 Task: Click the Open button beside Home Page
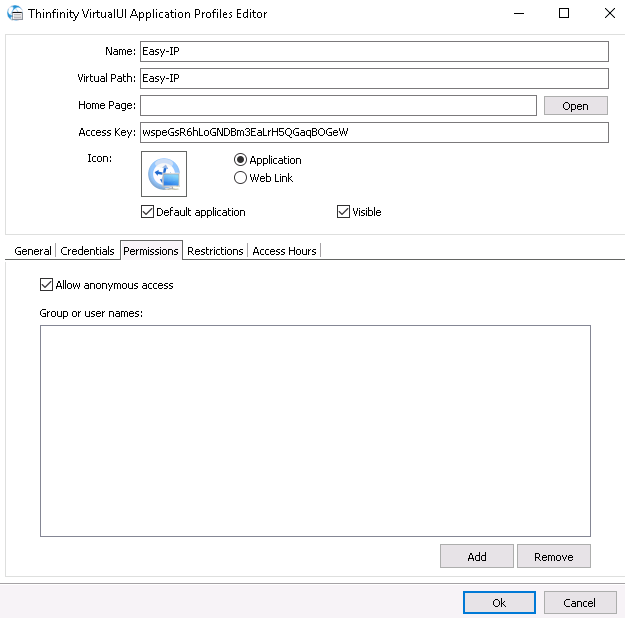tap(576, 106)
